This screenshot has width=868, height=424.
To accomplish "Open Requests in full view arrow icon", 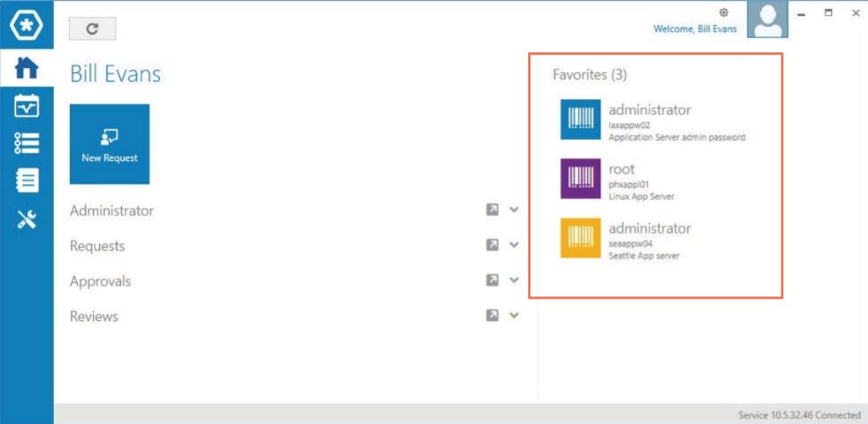I will tap(492, 245).
